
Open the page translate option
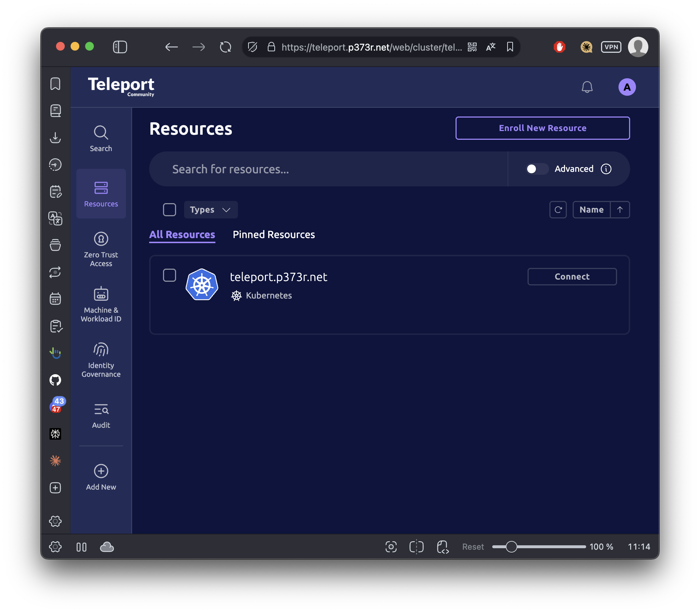click(491, 47)
